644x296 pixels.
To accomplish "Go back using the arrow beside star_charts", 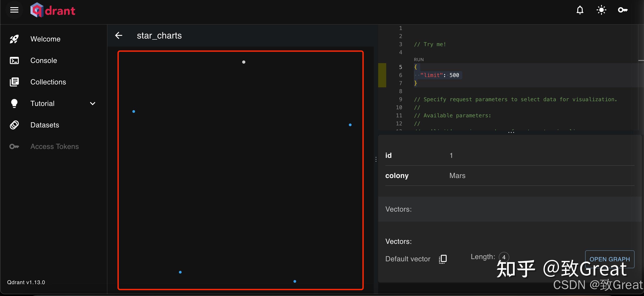I will (119, 36).
